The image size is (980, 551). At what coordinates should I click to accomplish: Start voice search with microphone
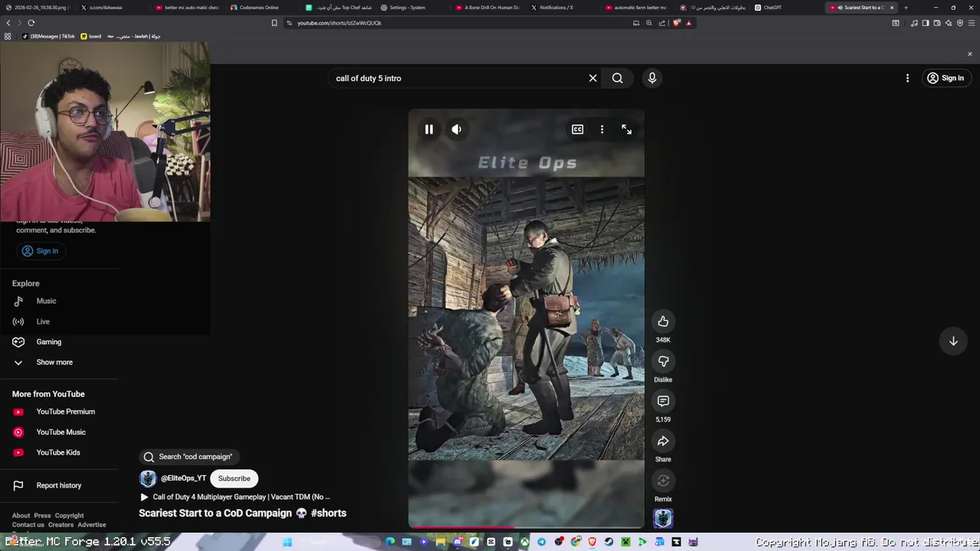652,78
